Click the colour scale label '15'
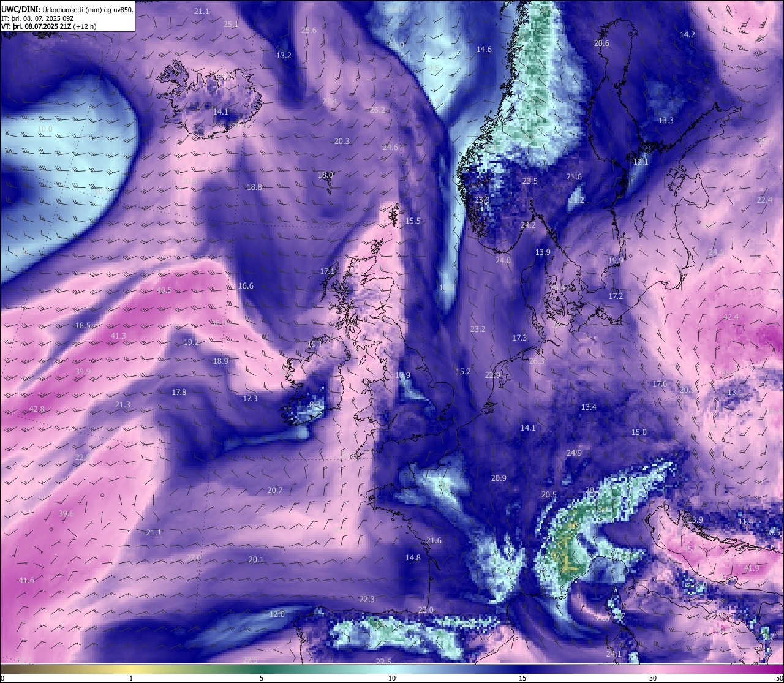The width and height of the screenshot is (784, 683). 522,678
